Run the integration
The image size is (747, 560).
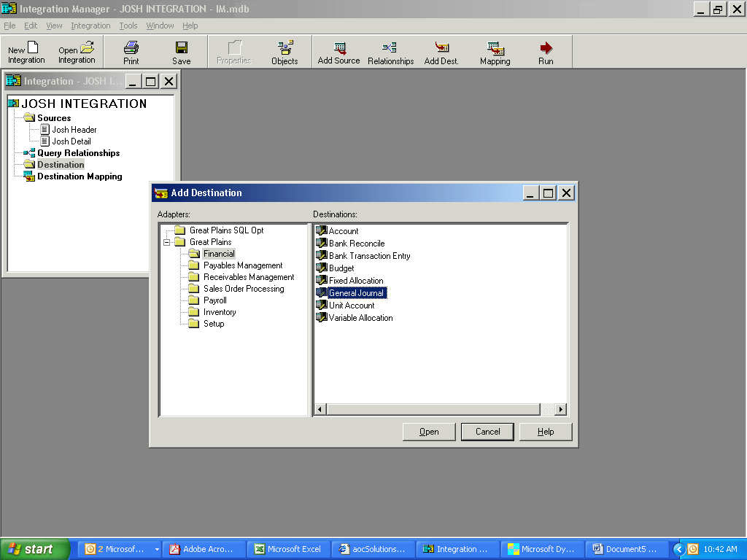546,51
